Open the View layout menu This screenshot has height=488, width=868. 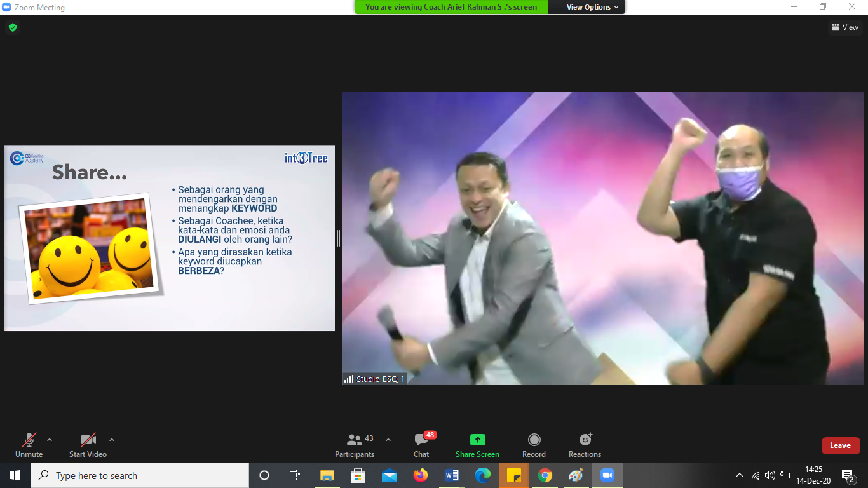(x=844, y=27)
